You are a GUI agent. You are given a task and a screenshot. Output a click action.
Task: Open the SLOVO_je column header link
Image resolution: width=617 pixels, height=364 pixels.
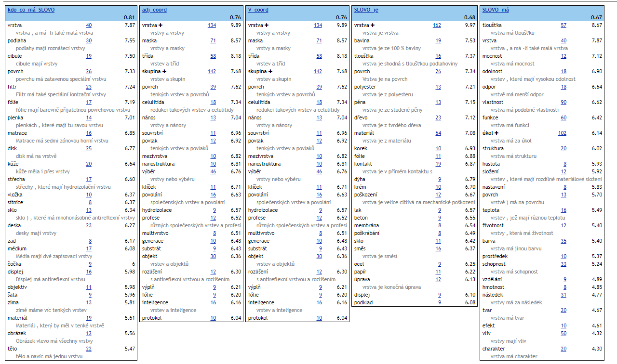click(366, 10)
